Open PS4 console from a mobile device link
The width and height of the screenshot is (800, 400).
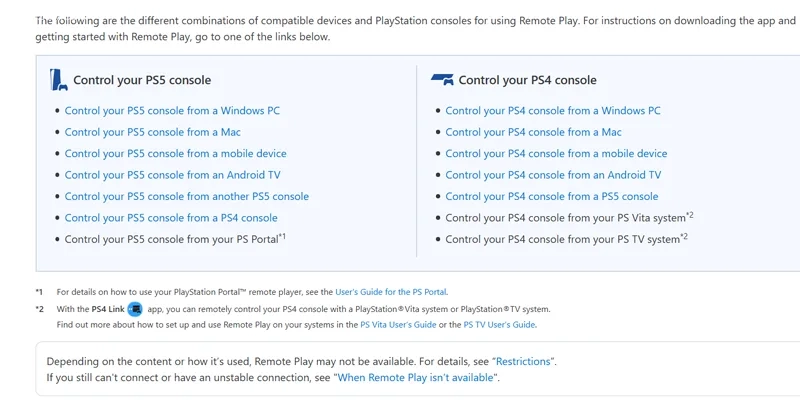tap(556, 154)
